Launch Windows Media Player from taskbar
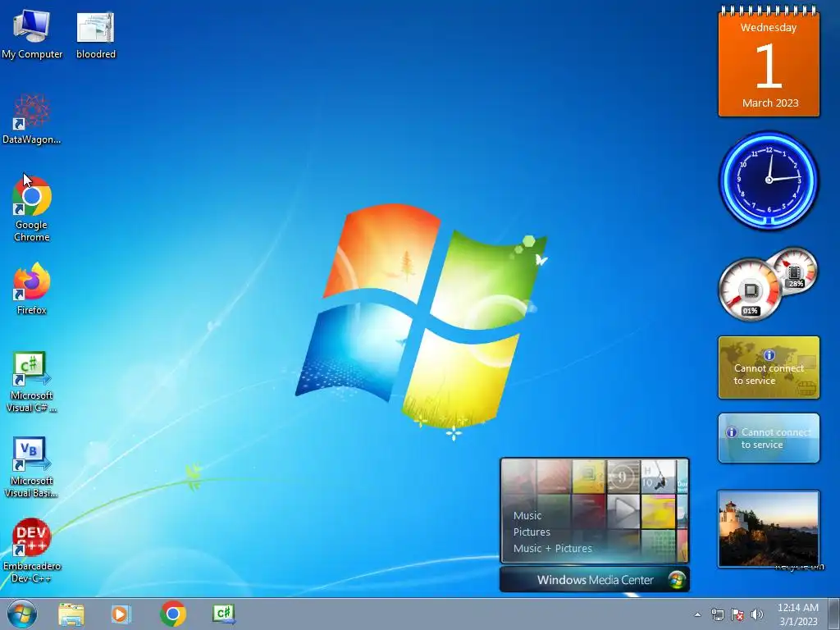This screenshot has width=840, height=630. [121, 614]
